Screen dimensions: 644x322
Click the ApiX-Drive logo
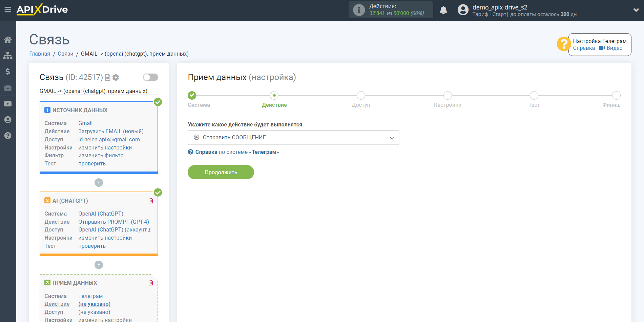pyautogui.click(x=42, y=9)
